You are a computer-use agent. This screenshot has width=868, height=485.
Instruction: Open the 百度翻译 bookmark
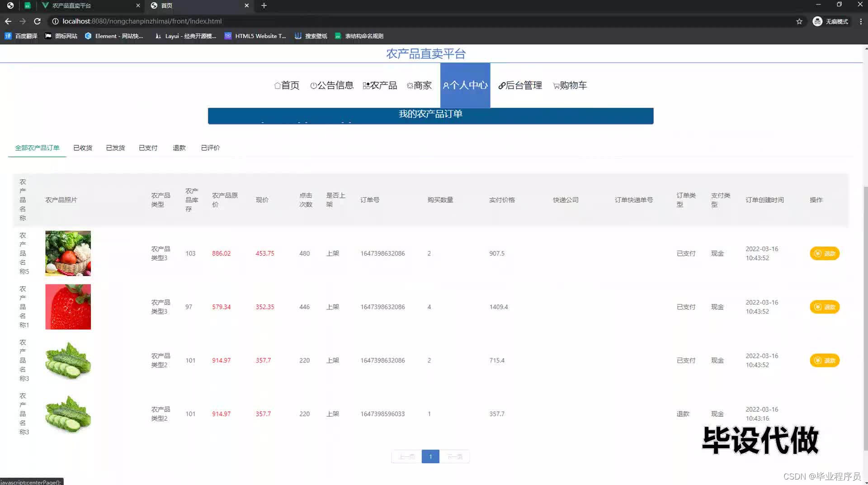point(21,36)
